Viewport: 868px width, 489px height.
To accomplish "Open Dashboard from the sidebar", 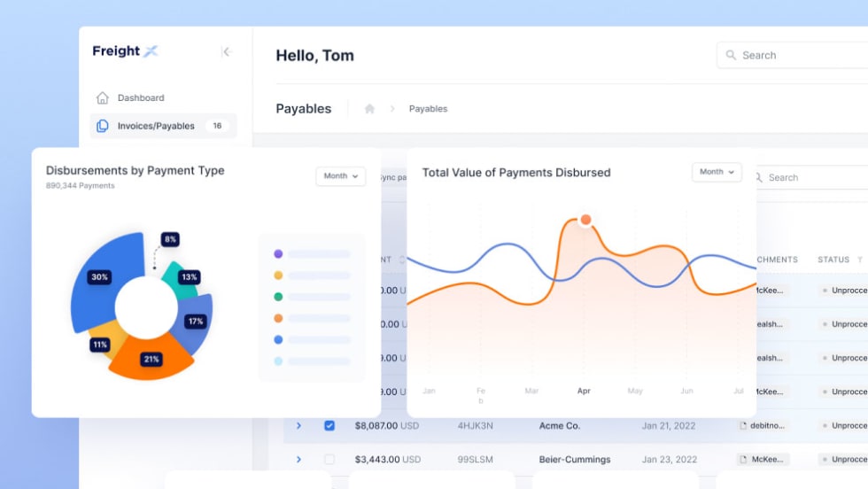I will pyautogui.click(x=141, y=98).
